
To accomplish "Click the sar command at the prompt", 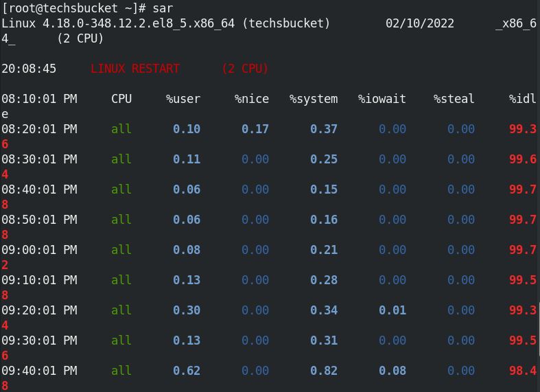I will click(163, 8).
